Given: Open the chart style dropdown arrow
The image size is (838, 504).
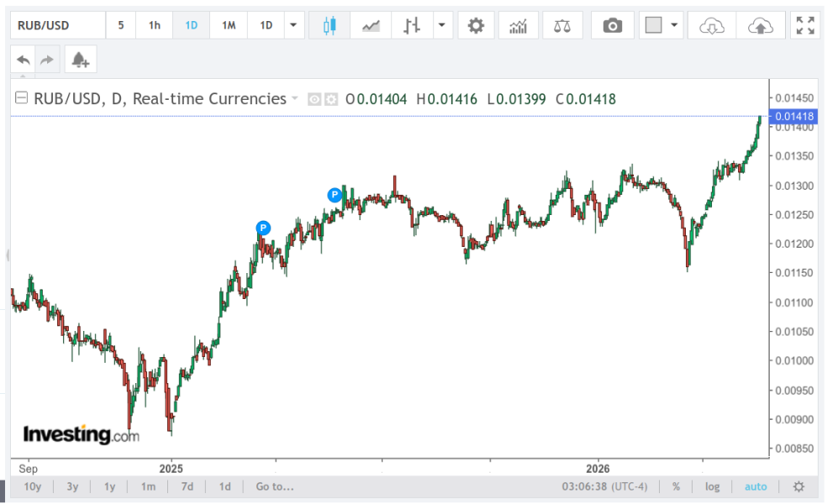Looking at the screenshot, I should pos(442,25).
